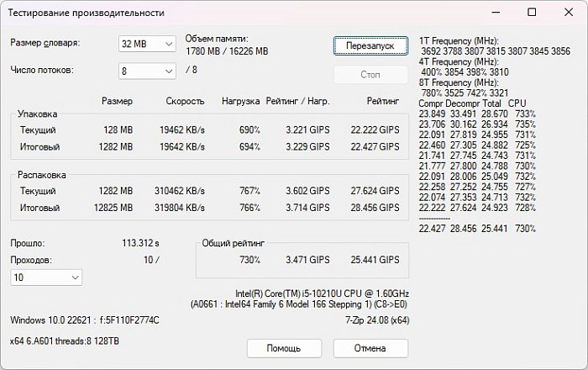This screenshot has height=370, width=588.
Task: Click the 4T Frequency (MHz) label
Action: pyautogui.click(x=459, y=61)
